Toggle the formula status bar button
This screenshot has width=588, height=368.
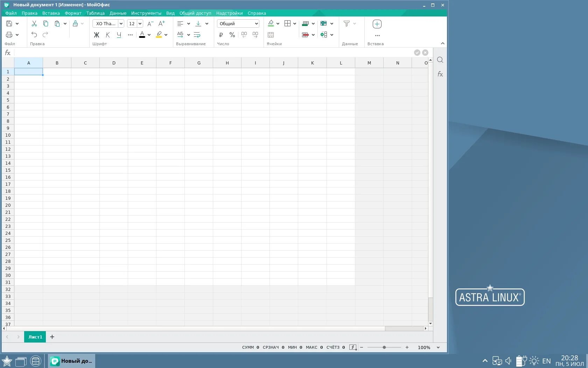tap(353, 347)
